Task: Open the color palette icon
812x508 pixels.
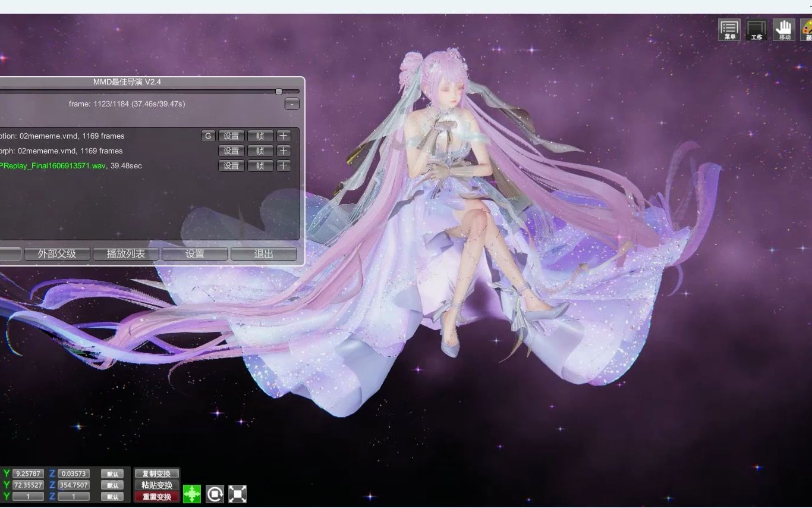Action: tap(807, 30)
